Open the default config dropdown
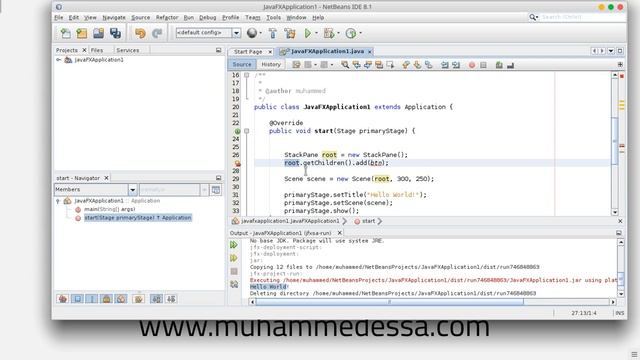Image resolution: width=640 pixels, height=360 pixels. pyautogui.click(x=236, y=33)
